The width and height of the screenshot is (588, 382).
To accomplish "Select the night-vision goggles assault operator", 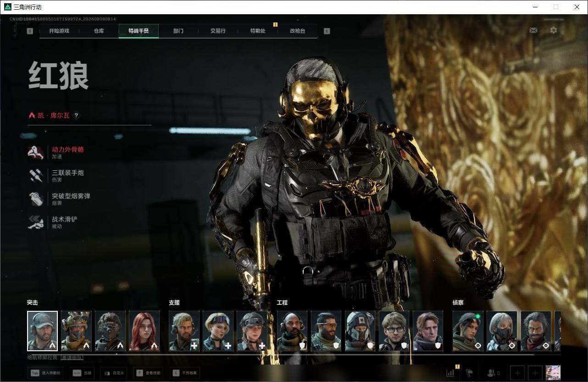I will click(110, 331).
